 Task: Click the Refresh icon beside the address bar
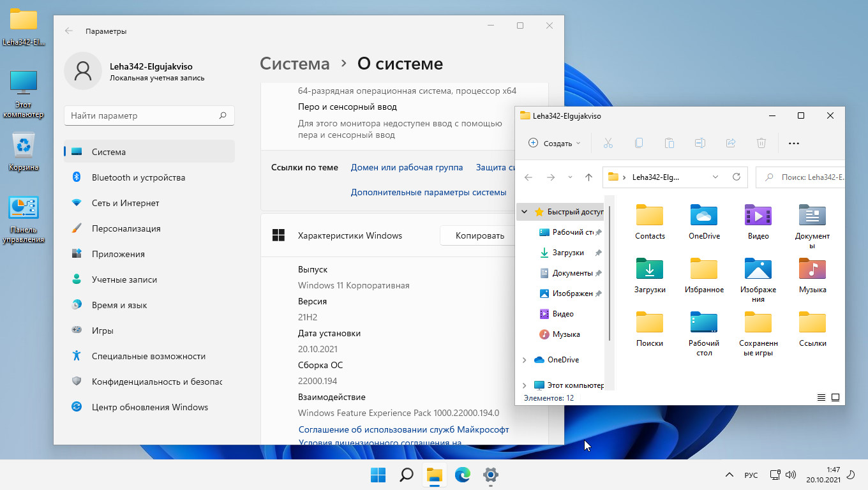(x=736, y=177)
